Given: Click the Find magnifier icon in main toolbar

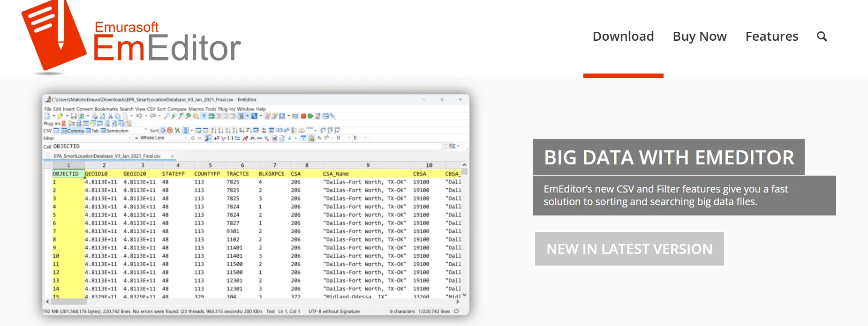Looking at the screenshot, I should pos(166,116).
